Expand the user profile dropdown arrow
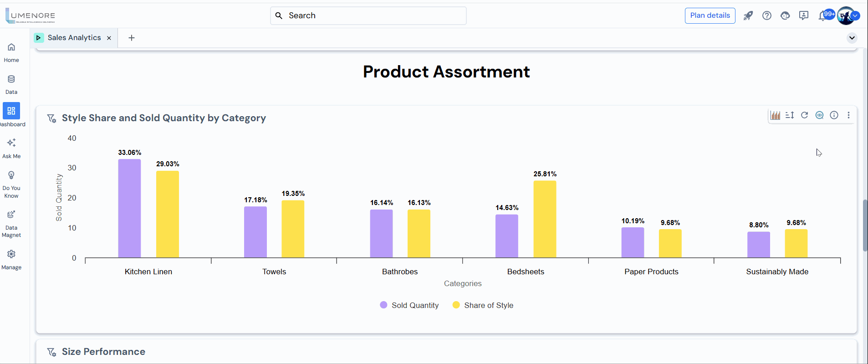The width and height of the screenshot is (868, 364). (x=856, y=16)
